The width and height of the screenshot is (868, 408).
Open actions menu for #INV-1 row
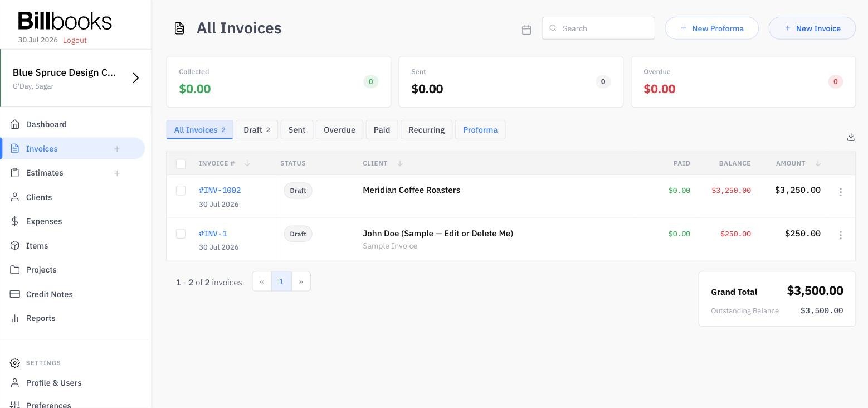point(841,235)
